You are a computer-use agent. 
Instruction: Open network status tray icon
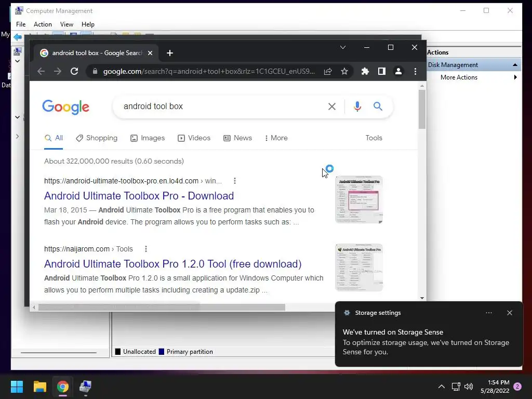(x=456, y=387)
